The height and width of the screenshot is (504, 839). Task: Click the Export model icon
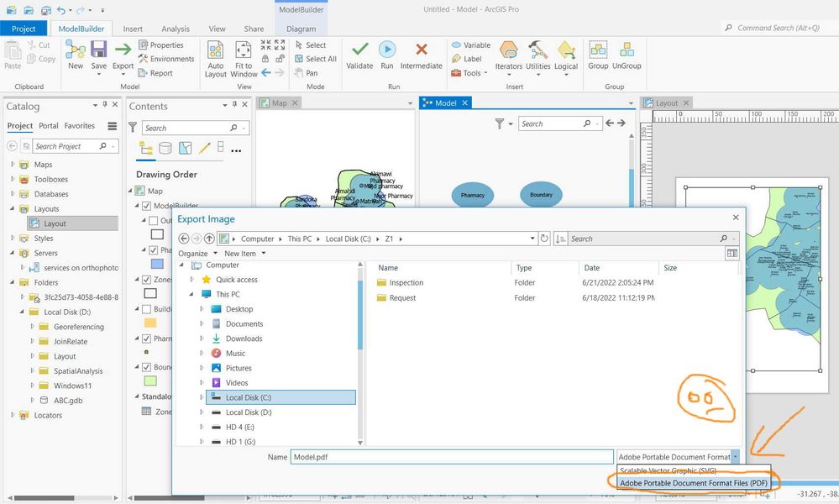click(123, 51)
